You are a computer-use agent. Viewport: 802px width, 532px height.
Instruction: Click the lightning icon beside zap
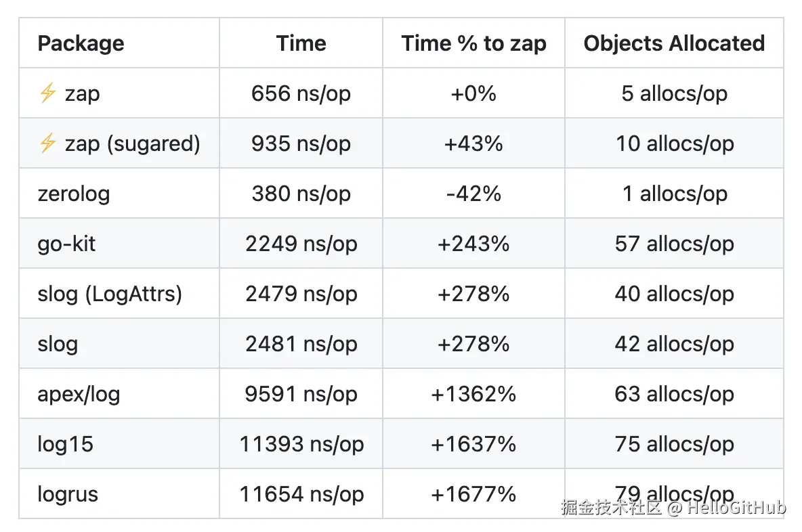click(x=47, y=93)
